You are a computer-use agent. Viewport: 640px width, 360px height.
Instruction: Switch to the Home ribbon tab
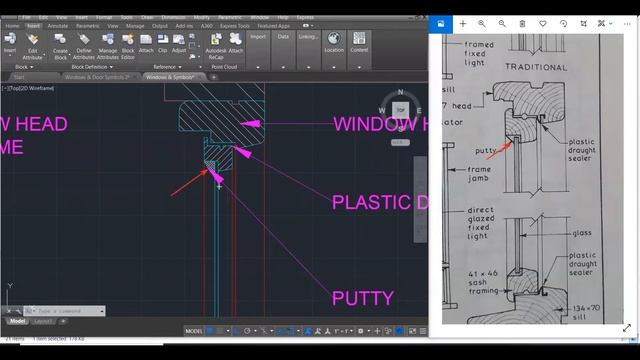click(12, 26)
